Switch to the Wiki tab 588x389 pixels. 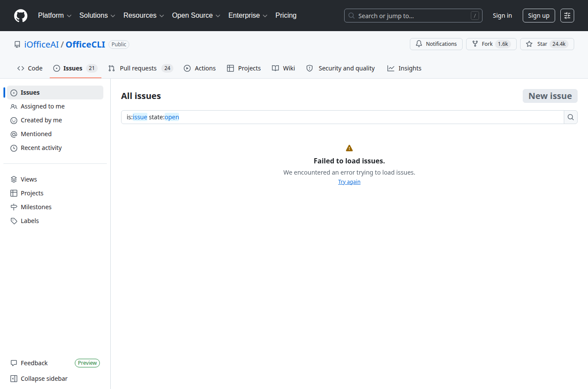(284, 68)
